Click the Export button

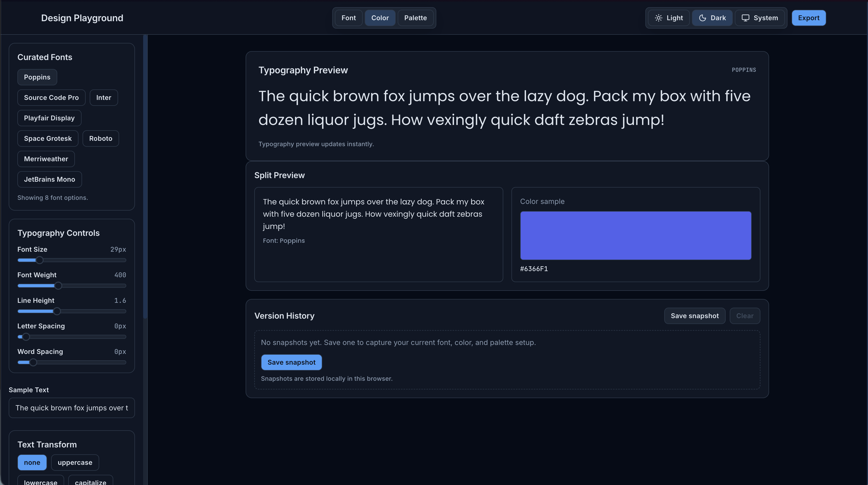coord(809,18)
